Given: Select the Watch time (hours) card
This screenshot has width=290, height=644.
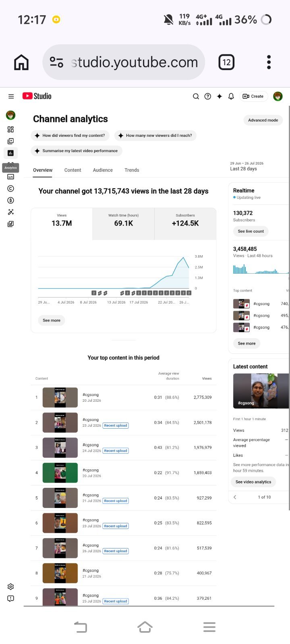Looking at the screenshot, I should 123,224.
